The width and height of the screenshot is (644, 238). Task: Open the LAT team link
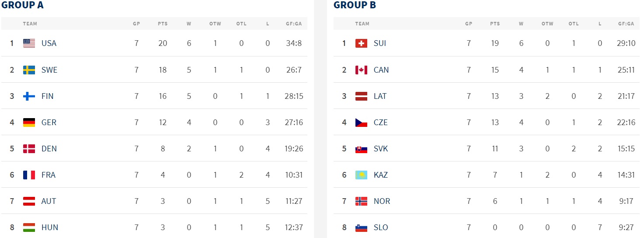[380, 96]
